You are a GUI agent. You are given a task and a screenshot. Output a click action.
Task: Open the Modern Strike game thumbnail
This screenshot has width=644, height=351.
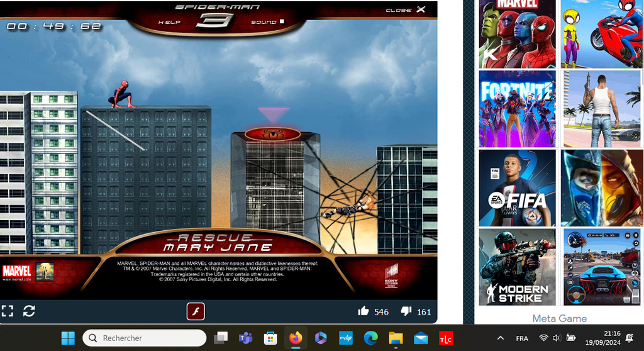tap(517, 267)
